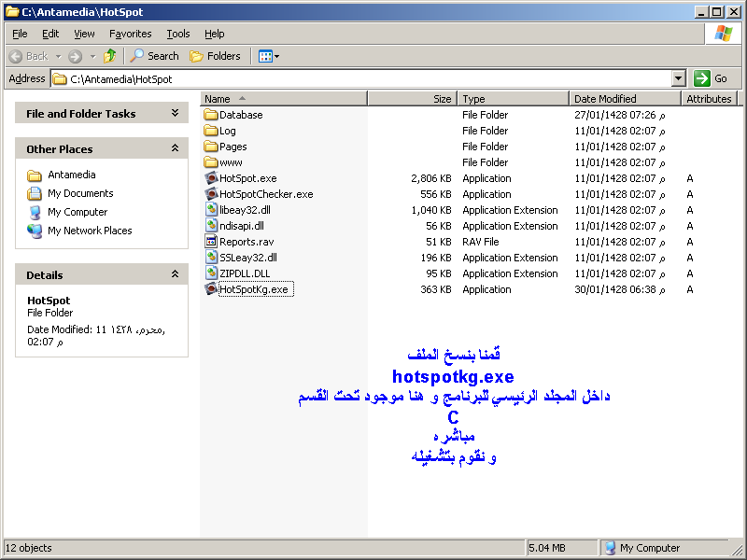Select the HotSpot.exe application icon
Screen dimensions: 747x560
(x=211, y=178)
